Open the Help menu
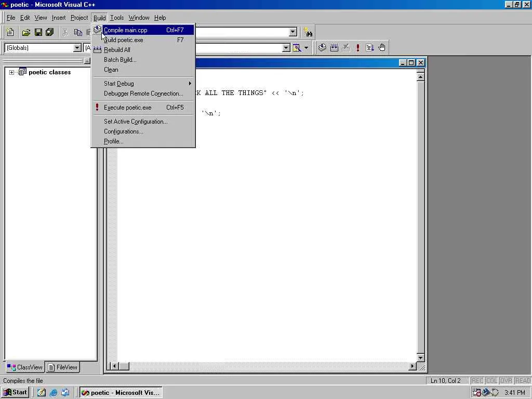Image resolution: width=532 pixels, height=399 pixels. pyautogui.click(x=160, y=18)
